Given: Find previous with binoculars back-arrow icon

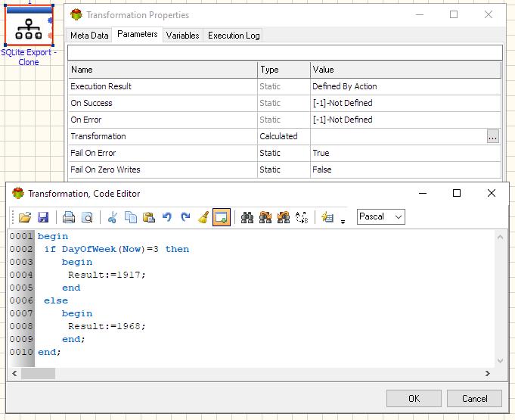Looking at the screenshot, I should [x=284, y=217].
